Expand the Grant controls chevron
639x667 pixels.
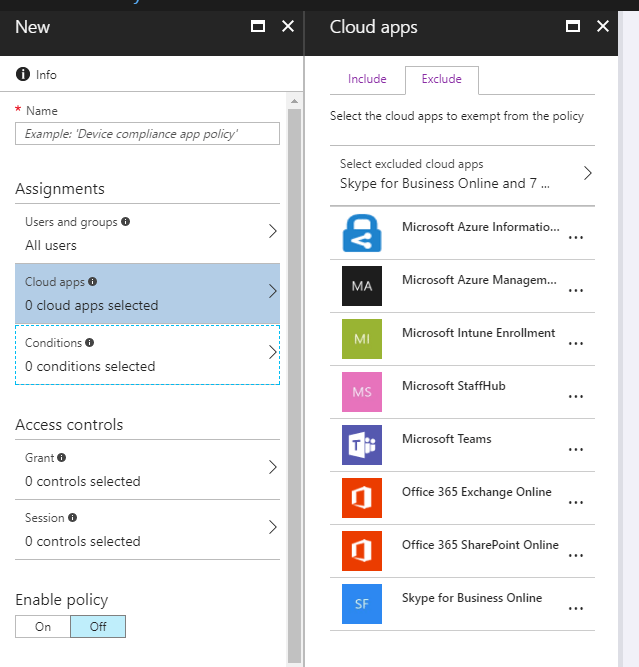[x=273, y=467]
